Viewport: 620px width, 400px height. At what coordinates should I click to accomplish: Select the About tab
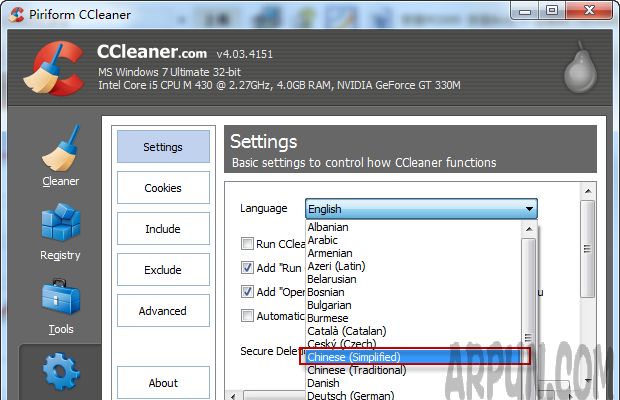tap(163, 383)
